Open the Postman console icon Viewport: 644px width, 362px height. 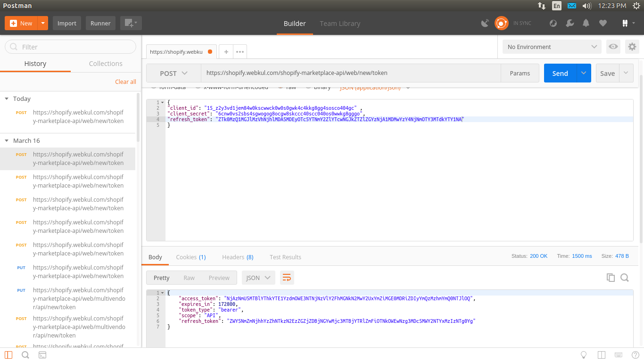42,355
